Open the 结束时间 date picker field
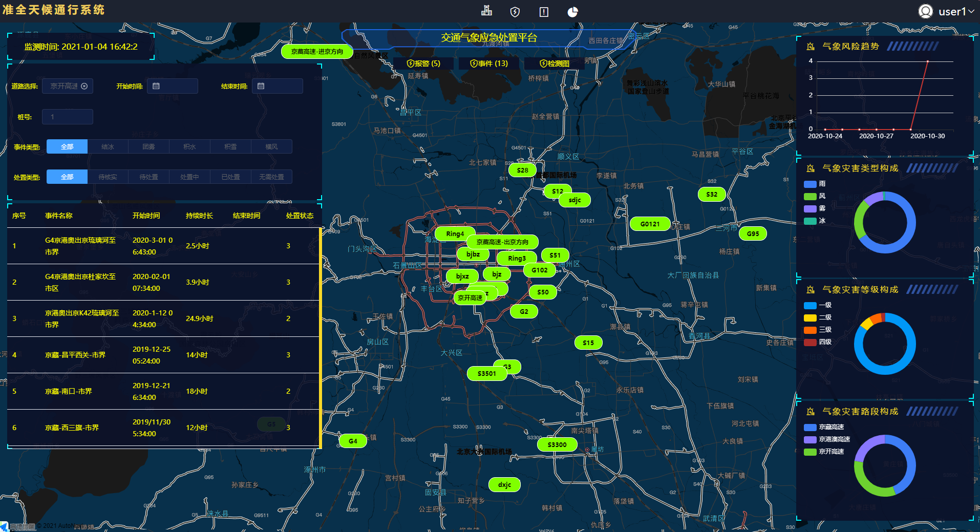The image size is (980, 532). point(282,86)
